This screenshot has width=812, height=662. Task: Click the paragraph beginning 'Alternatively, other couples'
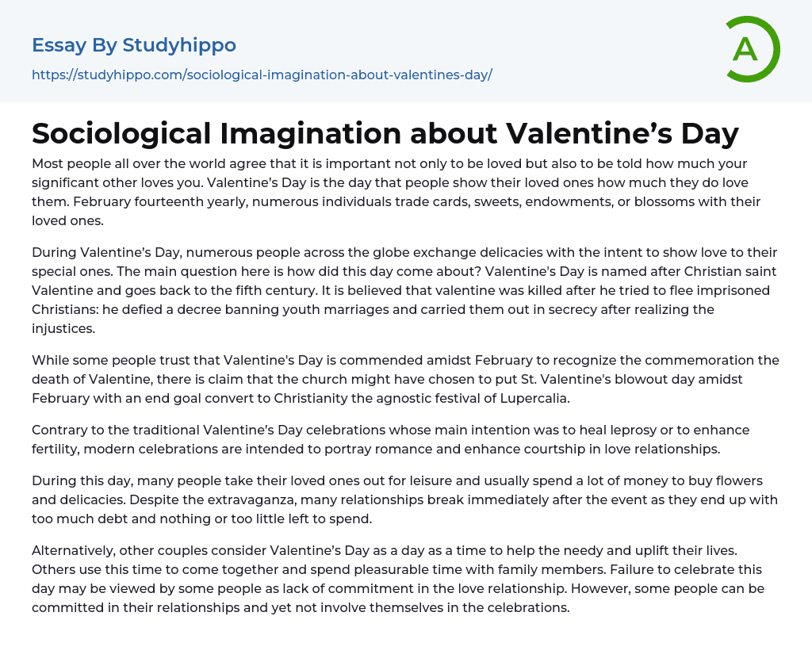[x=396, y=579]
